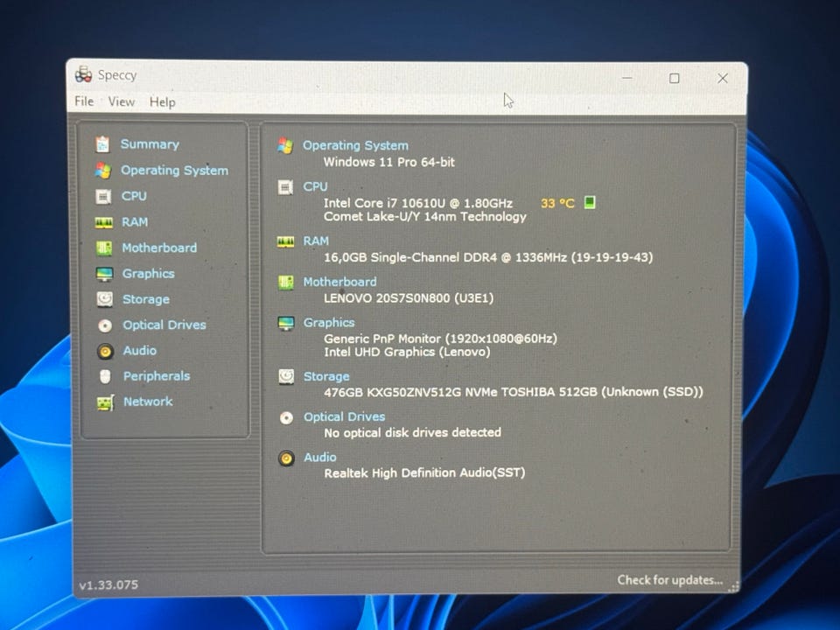
Task: Click the '16,0GB Single-Channel DDR4' line
Action: (488, 257)
